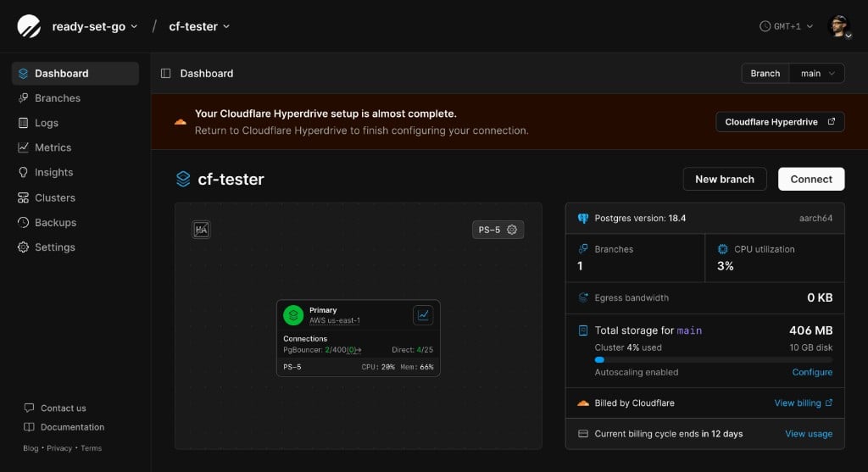Click the gear icon next to PS-5
The width and height of the screenshot is (868, 472).
(x=512, y=230)
